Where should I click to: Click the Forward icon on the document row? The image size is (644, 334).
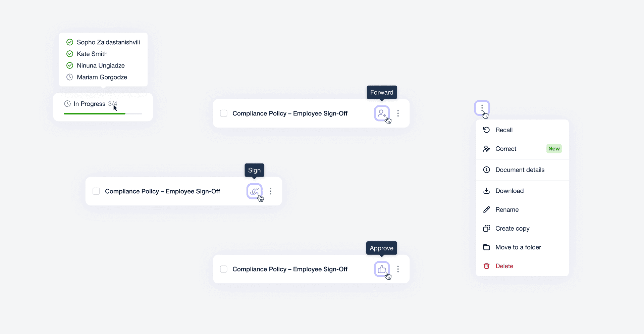point(382,113)
